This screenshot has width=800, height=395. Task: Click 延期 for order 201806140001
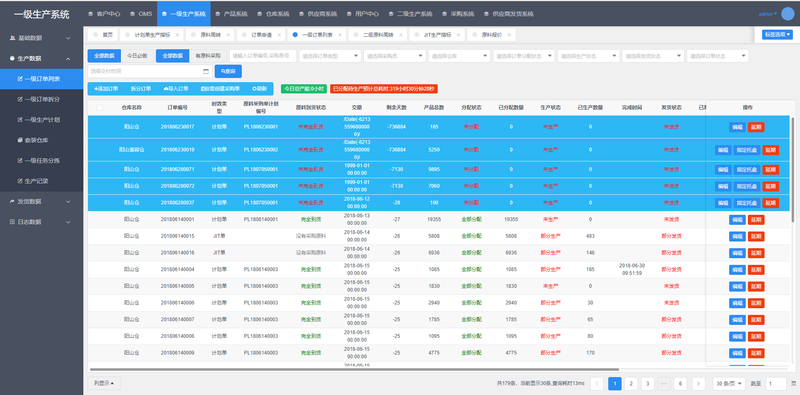756,219
